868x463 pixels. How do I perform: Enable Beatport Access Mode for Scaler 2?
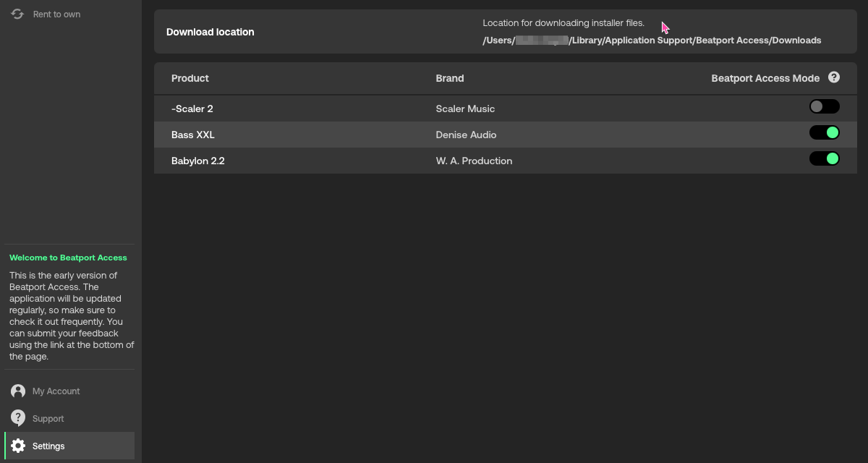[x=824, y=107]
